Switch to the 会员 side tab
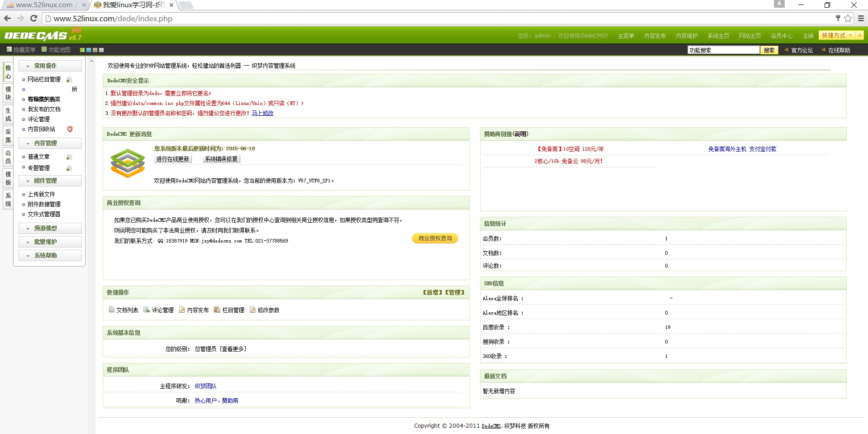Screen dimensions: 868x434 pos(8,157)
